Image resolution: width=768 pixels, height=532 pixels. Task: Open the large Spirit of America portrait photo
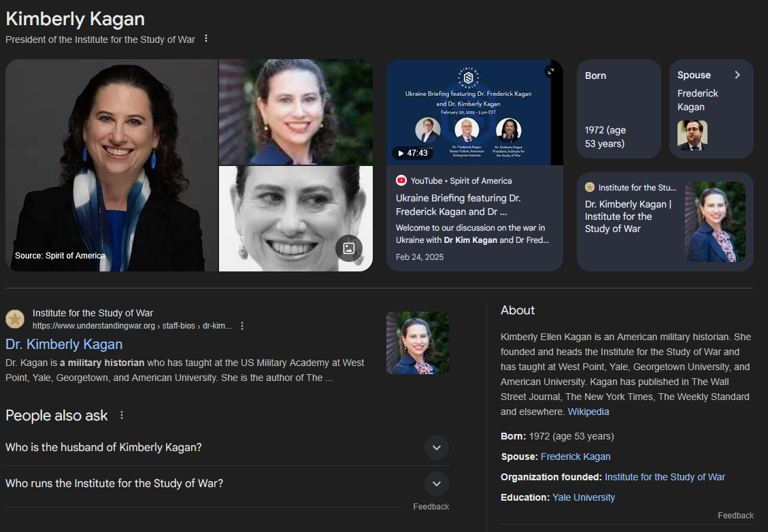(112, 165)
